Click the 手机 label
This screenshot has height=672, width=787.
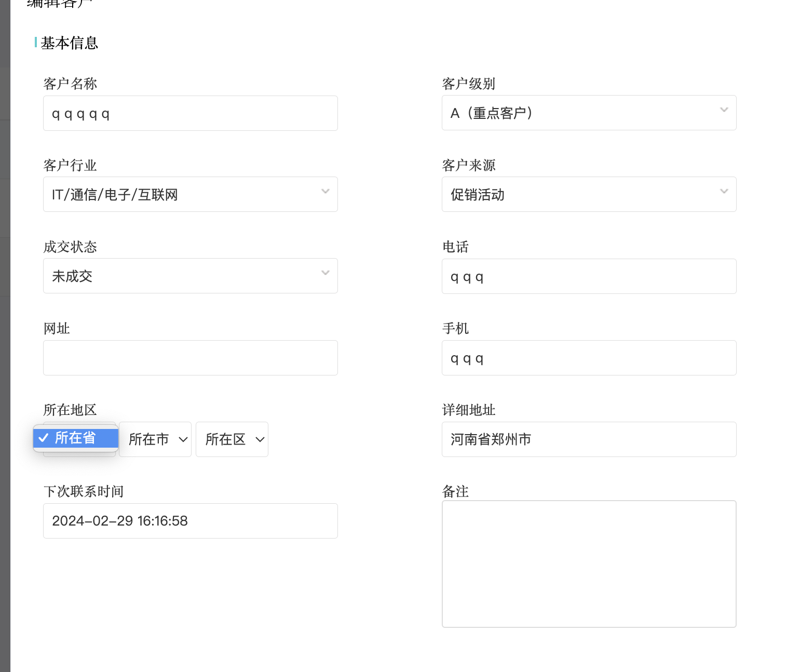pos(455,328)
